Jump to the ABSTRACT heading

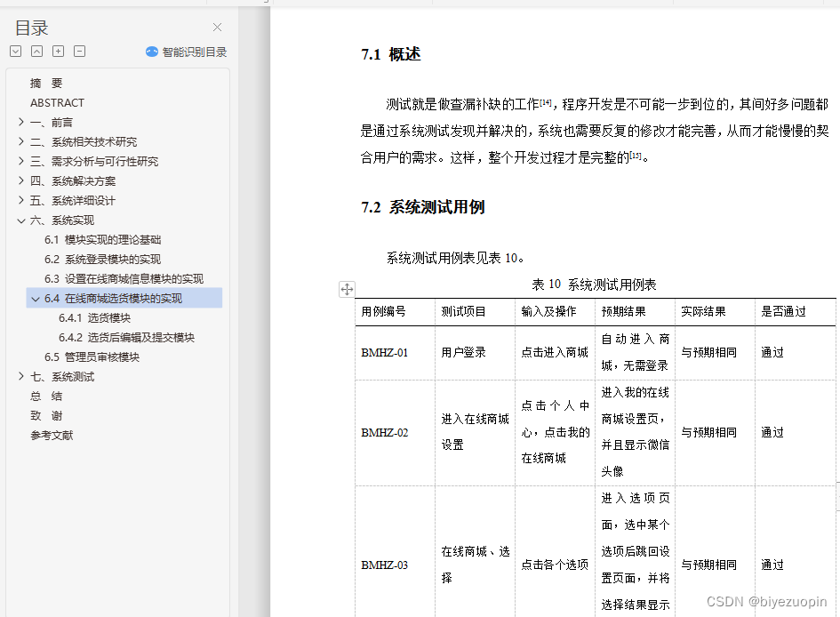[57, 103]
